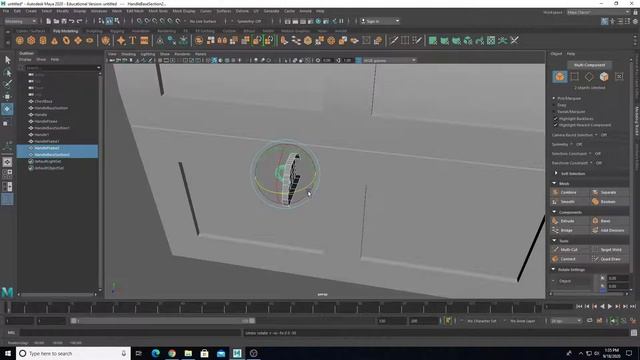Click the Combine button

[x=570, y=192]
